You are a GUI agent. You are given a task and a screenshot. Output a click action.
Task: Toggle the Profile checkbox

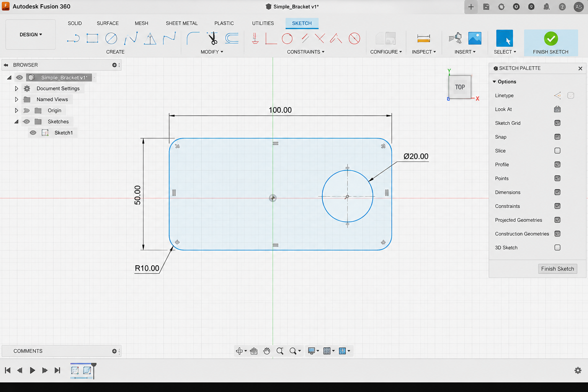(x=557, y=165)
